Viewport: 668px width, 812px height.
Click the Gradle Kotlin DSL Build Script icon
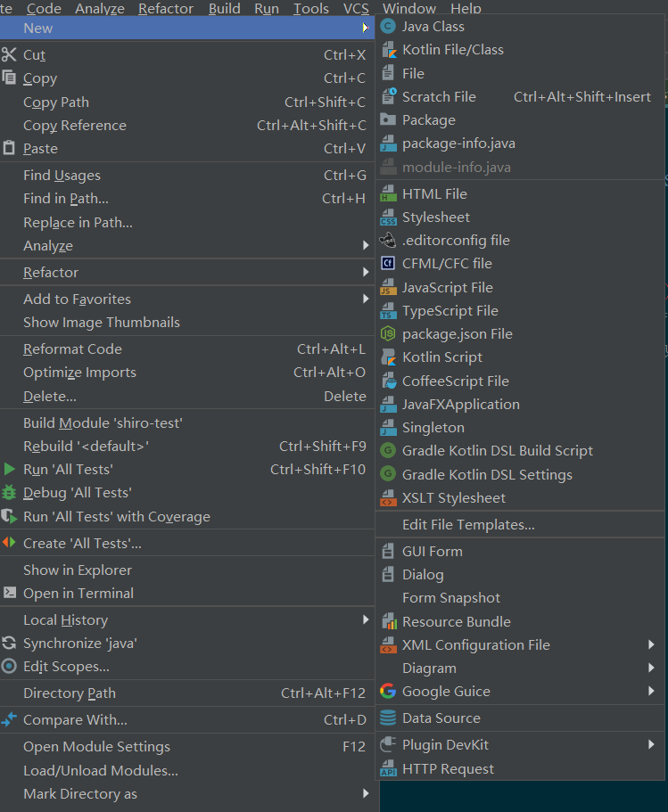[388, 450]
